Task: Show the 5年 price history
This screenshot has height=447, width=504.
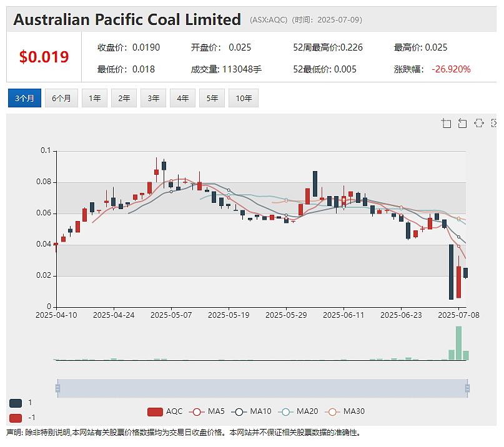Action: [x=212, y=98]
